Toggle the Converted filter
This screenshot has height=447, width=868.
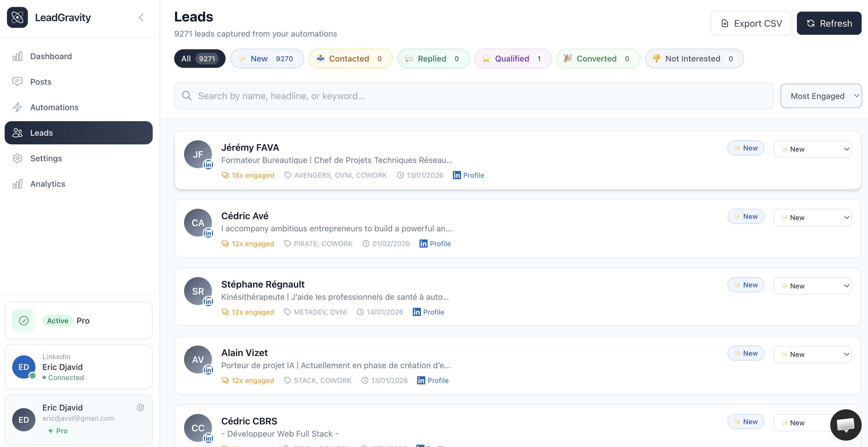598,59
